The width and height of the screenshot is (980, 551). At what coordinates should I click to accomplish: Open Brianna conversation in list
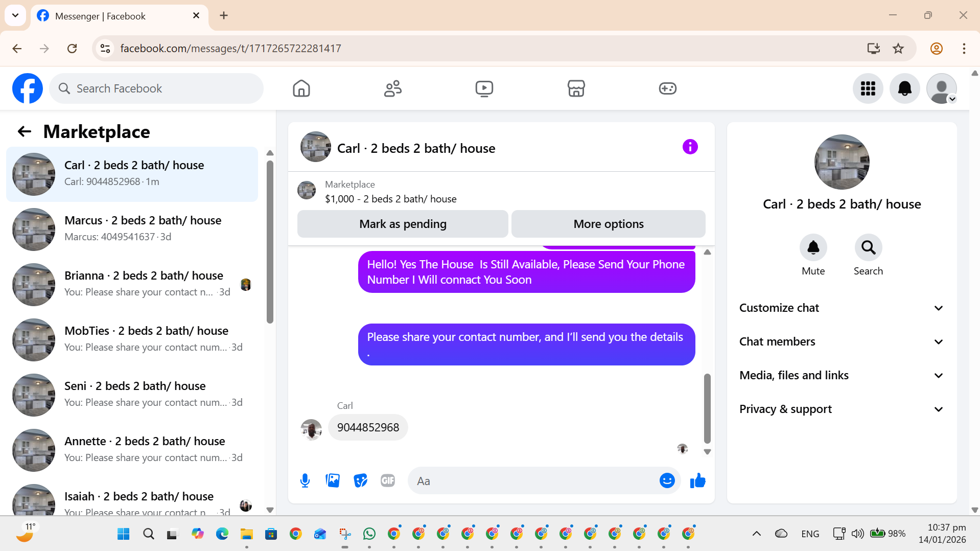[132, 284]
